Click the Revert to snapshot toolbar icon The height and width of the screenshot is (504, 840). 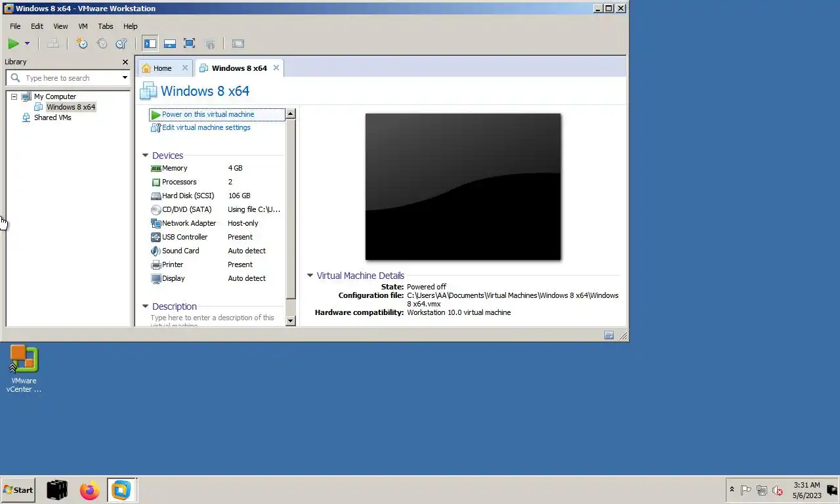coord(102,43)
